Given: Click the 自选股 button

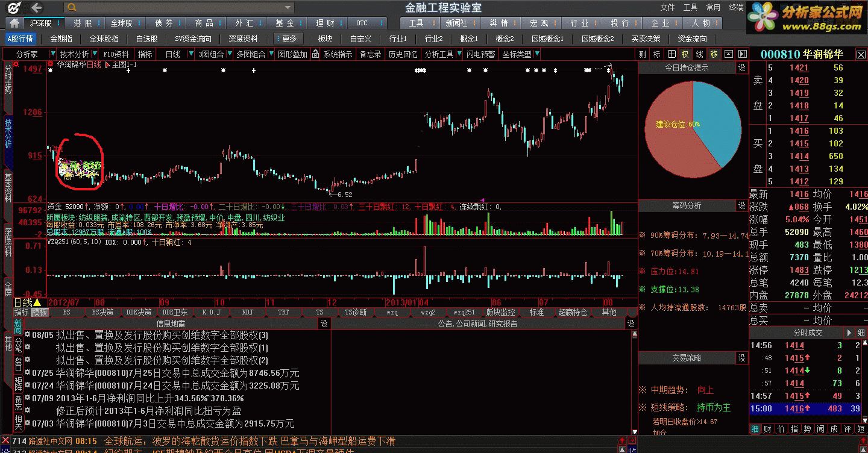Looking at the screenshot, I should [146, 39].
